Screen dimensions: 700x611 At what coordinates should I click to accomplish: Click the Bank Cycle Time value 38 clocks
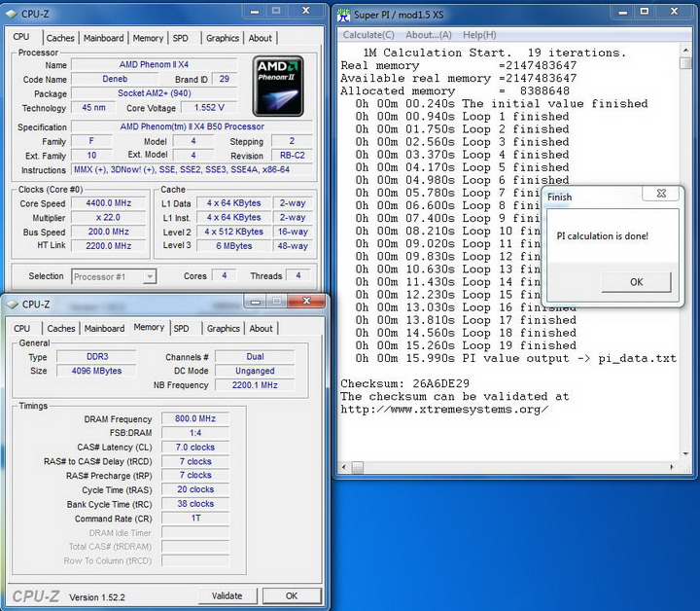(195, 504)
